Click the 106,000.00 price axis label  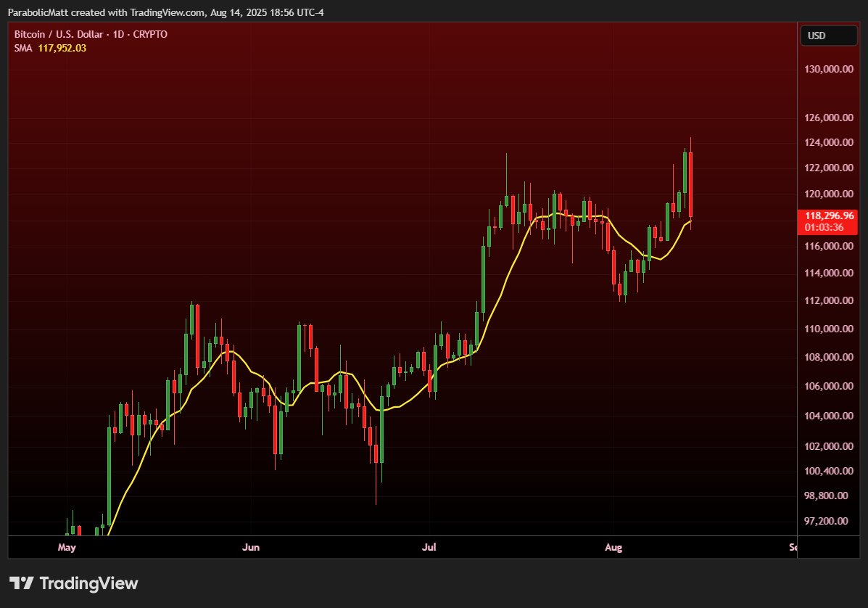[x=828, y=386]
